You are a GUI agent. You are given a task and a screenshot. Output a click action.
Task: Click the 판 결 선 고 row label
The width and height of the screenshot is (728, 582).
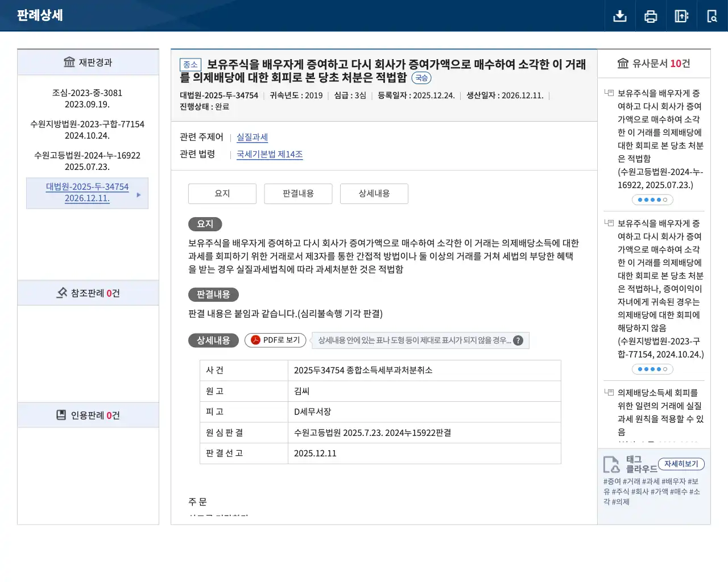coord(244,453)
